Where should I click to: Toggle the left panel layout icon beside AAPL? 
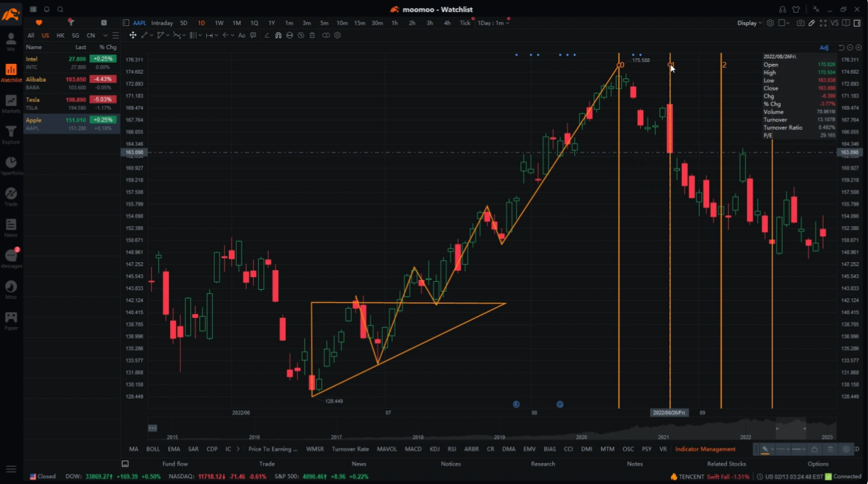point(126,23)
